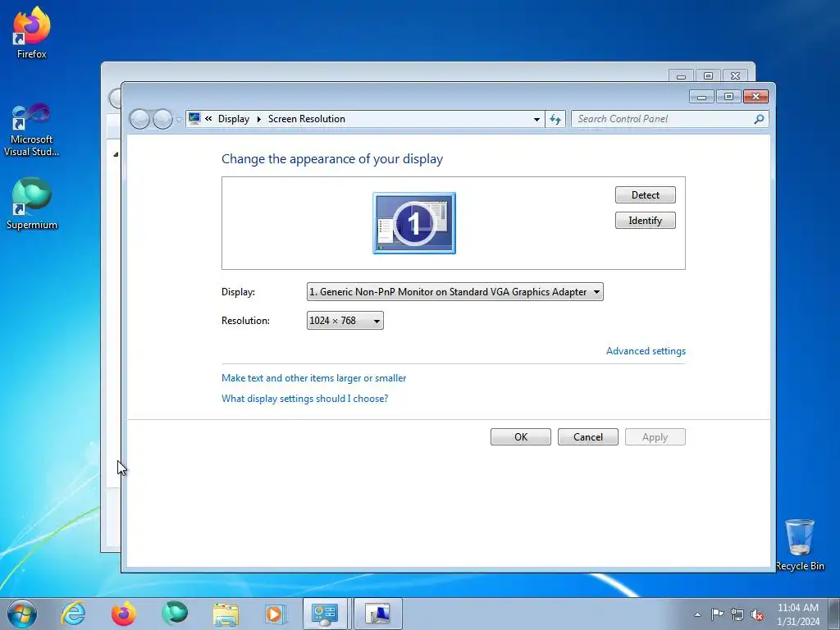This screenshot has width=840, height=630.
Task: Switch to Control Panel taskbar window
Action: (325, 614)
